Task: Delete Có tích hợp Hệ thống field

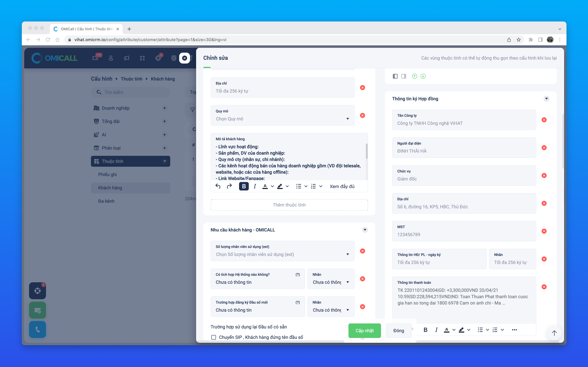Action: (363, 279)
